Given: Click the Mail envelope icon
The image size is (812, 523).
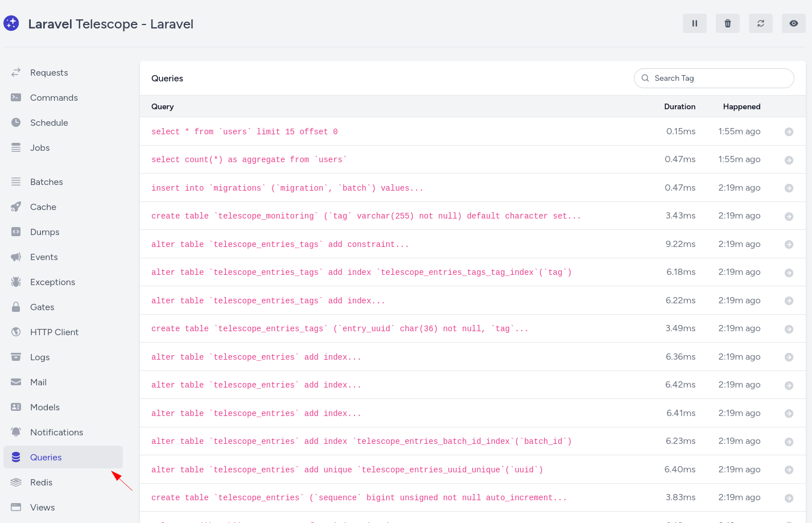Looking at the screenshot, I should click(16, 382).
